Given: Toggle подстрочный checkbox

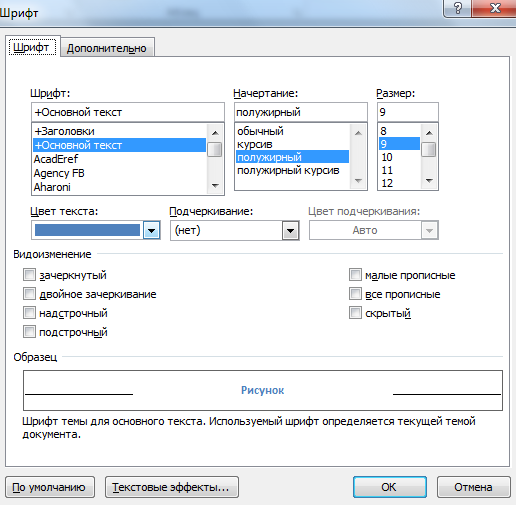Looking at the screenshot, I should click(x=29, y=332).
